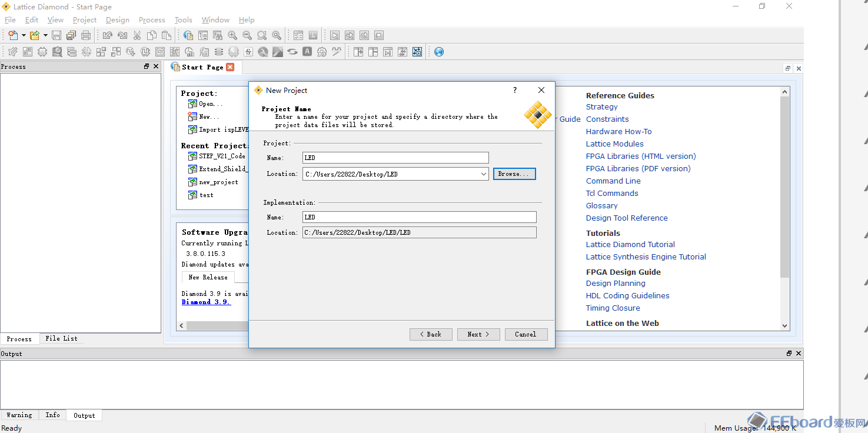The image size is (868, 433).
Task: Click the Run play-arrow toolbar icon
Action: [x=335, y=35]
